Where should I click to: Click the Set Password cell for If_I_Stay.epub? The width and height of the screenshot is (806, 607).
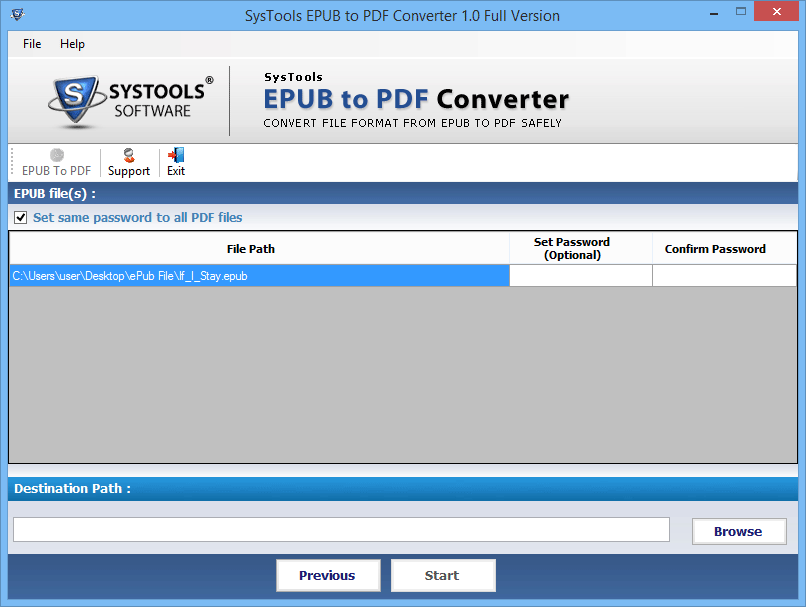tap(581, 276)
